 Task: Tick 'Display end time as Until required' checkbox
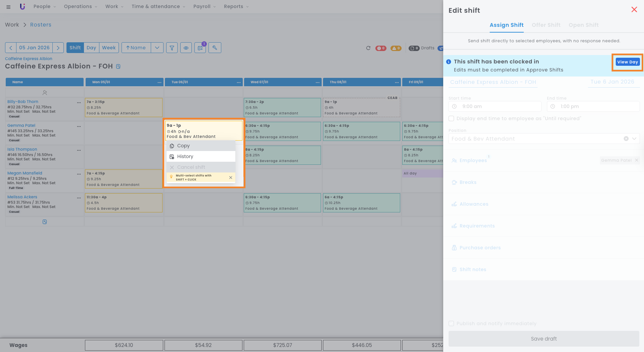coord(451,118)
